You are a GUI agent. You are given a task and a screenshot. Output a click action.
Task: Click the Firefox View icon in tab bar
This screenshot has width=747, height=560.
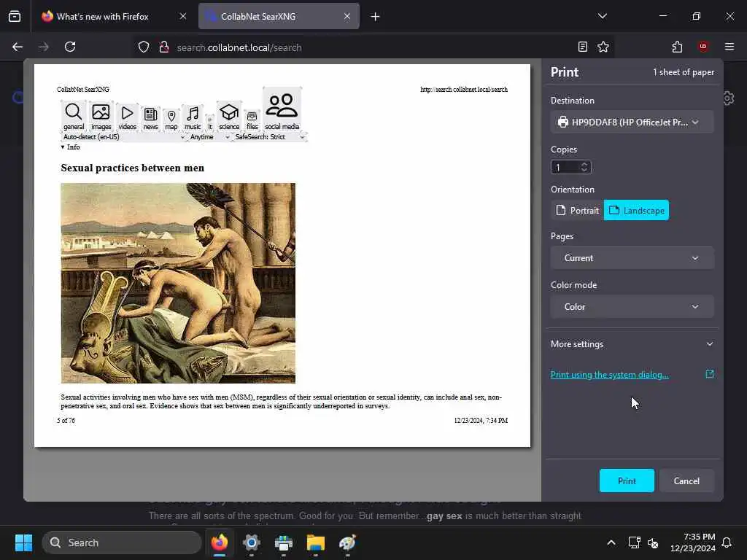(15, 17)
